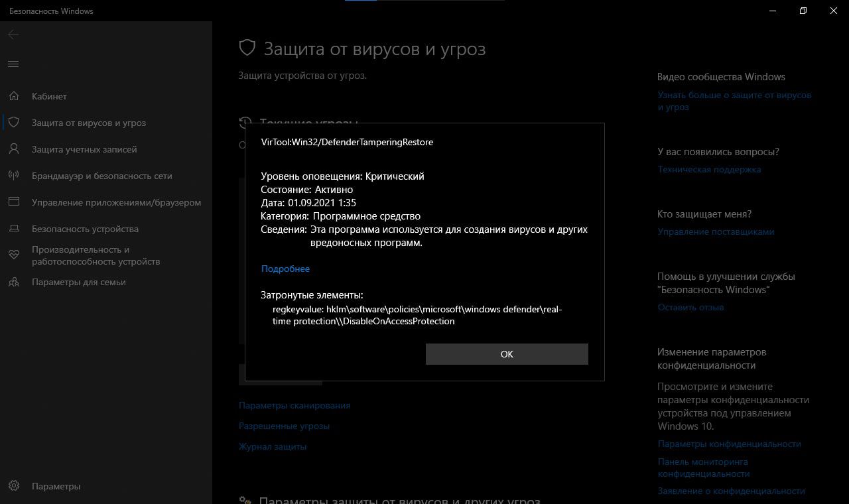Go to Брандмауэр и безопасность сети
The image size is (849, 504).
coord(102,176)
